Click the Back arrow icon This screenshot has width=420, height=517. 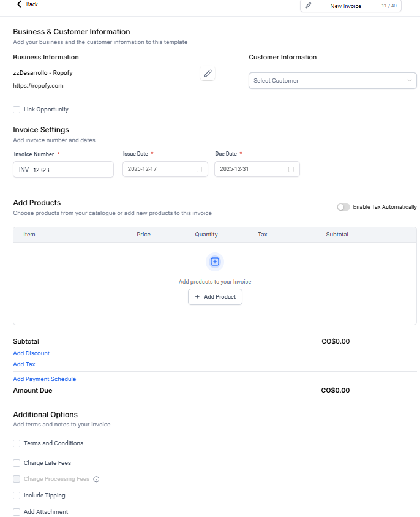pyautogui.click(x=20, y=4)
